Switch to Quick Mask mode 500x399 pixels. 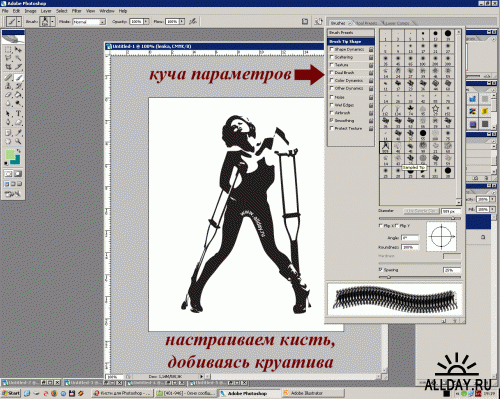point(18,174)
